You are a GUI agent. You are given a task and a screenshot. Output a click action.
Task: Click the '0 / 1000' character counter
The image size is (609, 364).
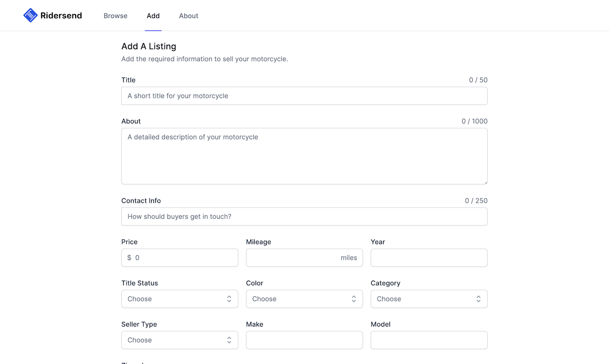click(474, 121)
